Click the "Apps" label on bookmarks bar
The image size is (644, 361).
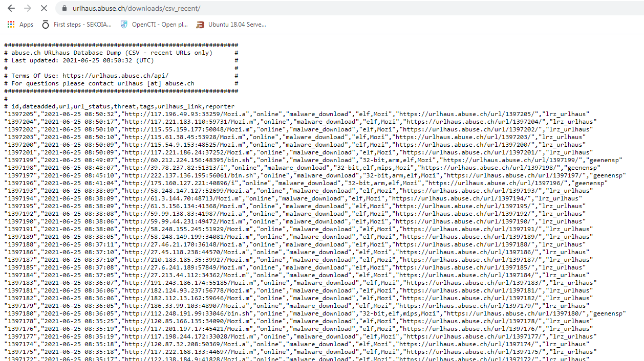point(26,24)
